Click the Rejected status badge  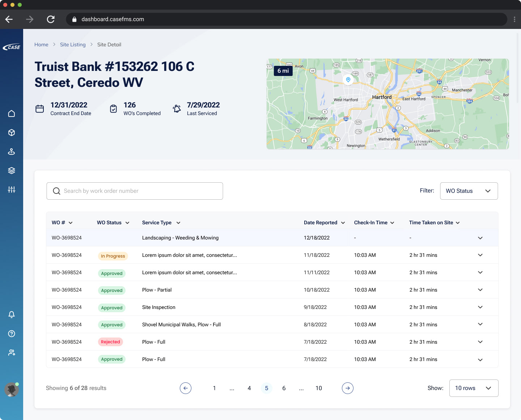pyautogui.click(x=110, y=342)
